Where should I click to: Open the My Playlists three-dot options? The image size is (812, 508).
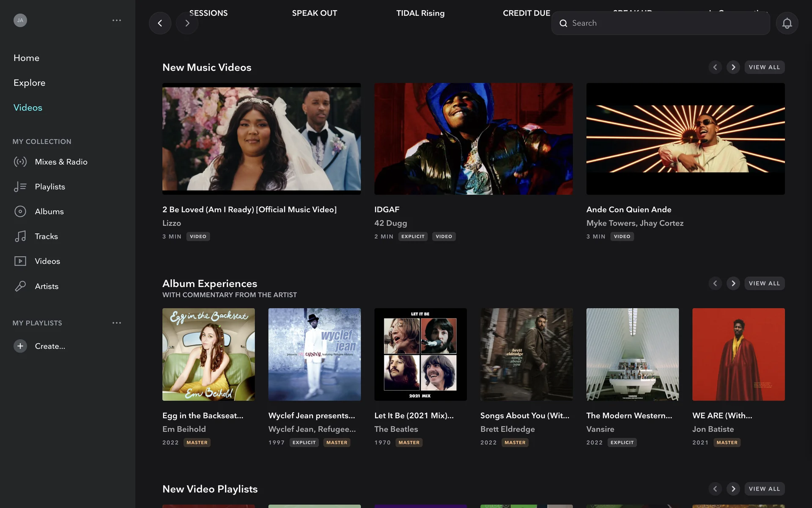pos(117,323)
